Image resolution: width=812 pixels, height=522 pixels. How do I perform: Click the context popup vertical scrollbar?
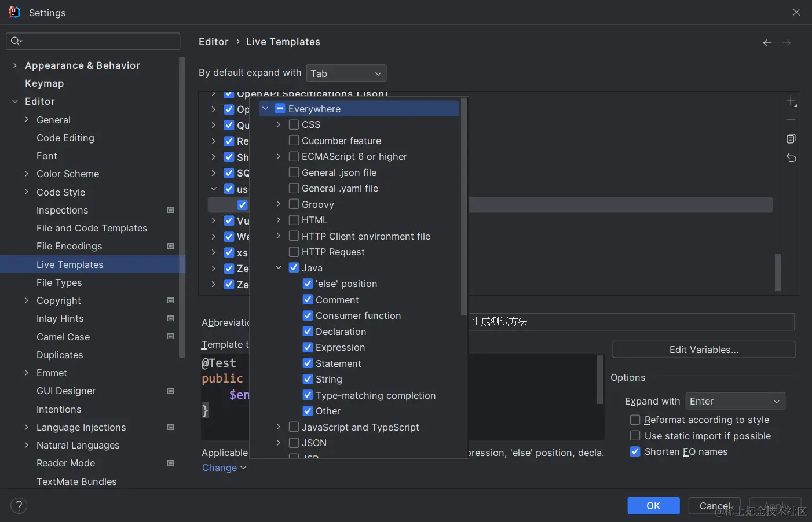pos(463,207)
